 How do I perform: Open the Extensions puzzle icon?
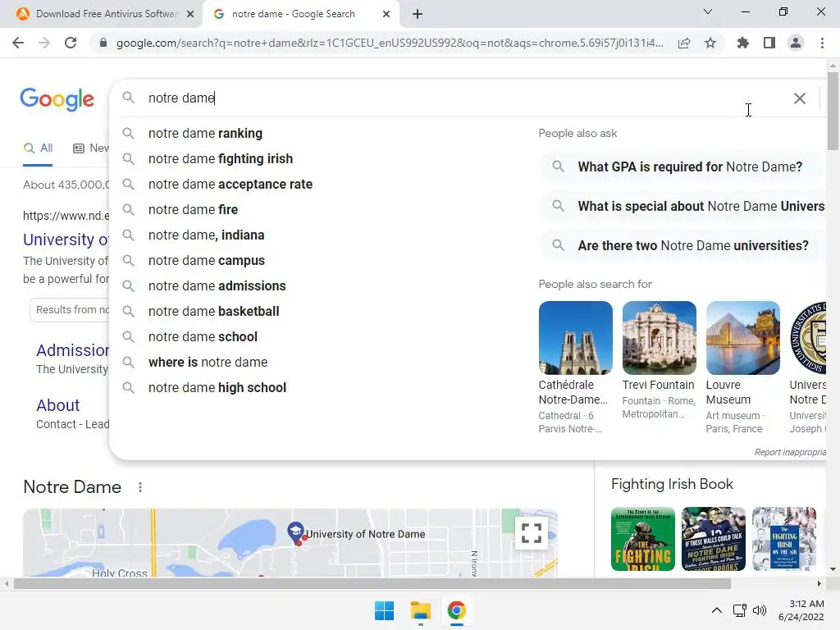click(743, 43)
